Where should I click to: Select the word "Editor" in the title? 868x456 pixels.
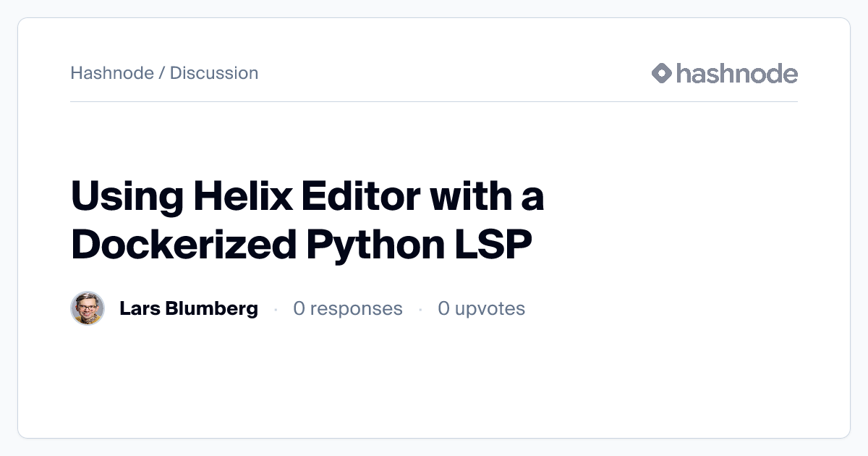pos(346,197)
